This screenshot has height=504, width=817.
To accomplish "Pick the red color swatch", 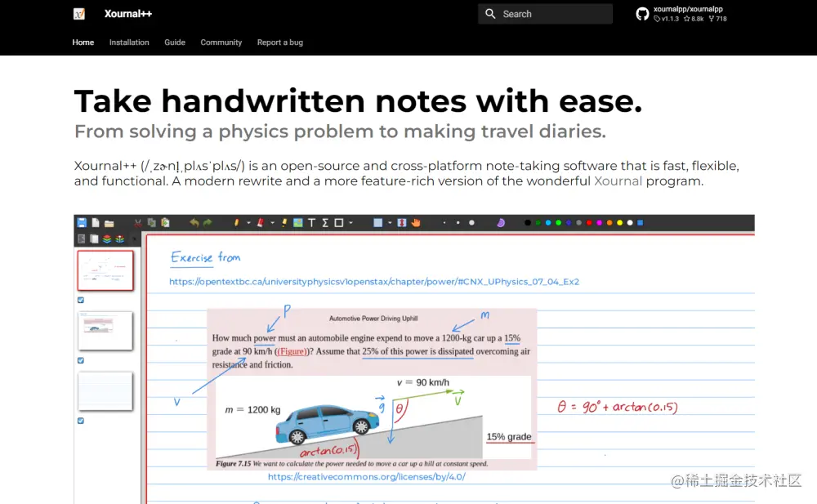I will (589, 222).
